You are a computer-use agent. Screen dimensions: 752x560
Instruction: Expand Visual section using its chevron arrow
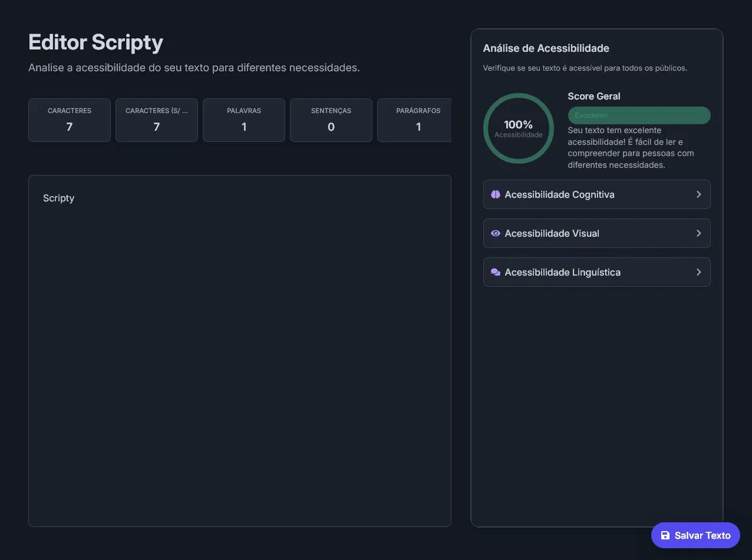[698, 233]
